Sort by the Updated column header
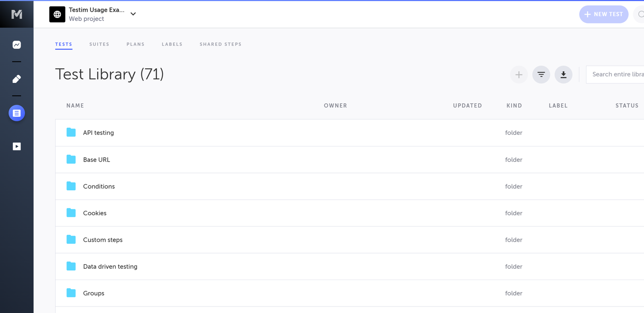The width and height of the screenshot is (644, 313). [x=467, y=106]
